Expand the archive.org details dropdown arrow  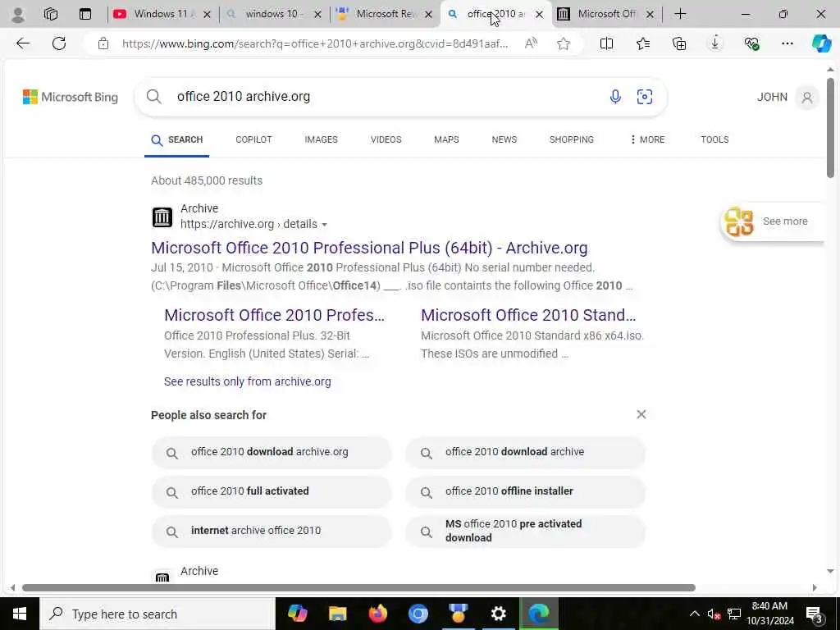(324, 225)
